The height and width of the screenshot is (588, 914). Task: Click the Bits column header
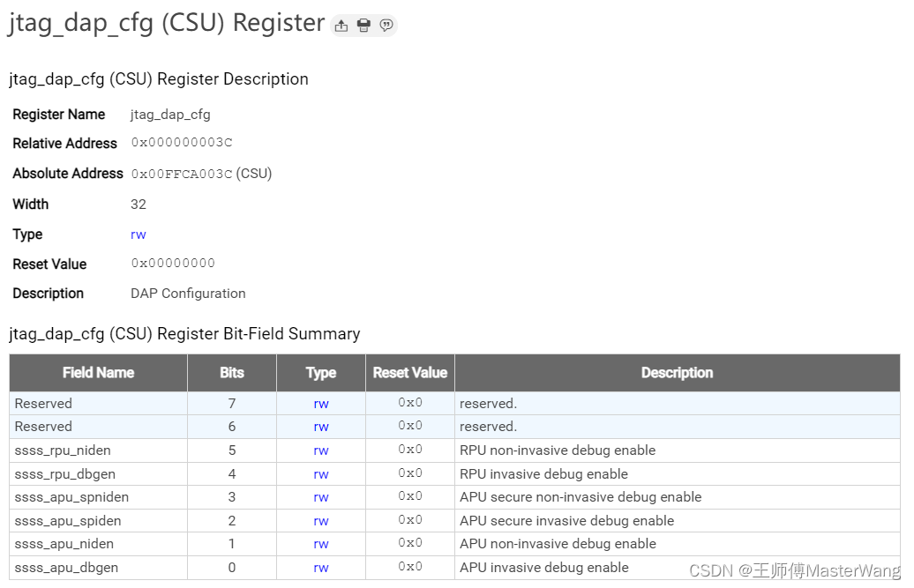point(232,373)
